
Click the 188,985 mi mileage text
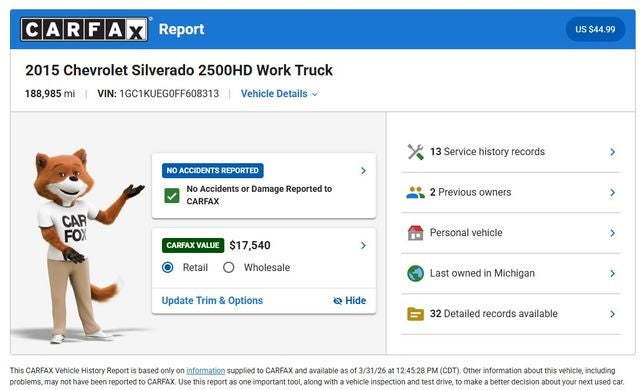[x=50, y=94]
